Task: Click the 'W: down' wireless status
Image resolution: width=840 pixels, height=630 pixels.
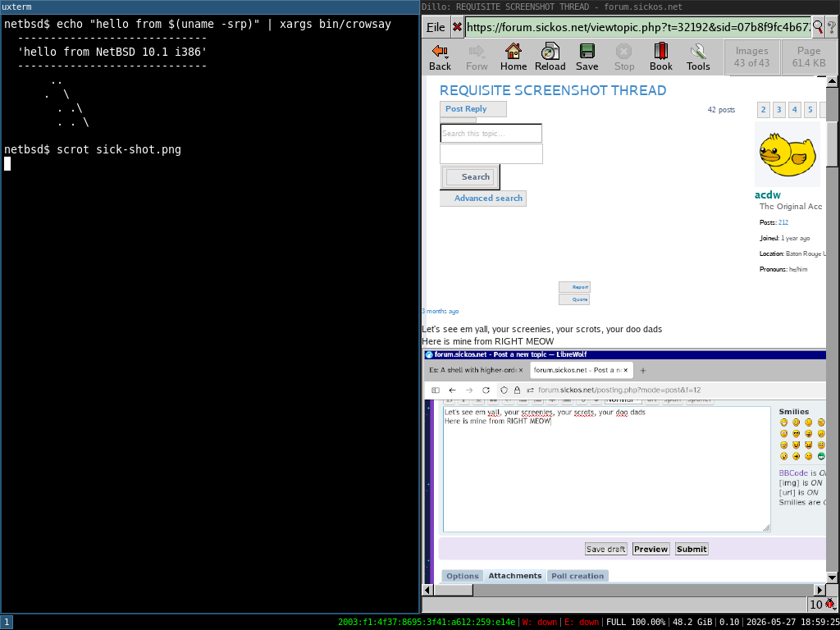Action: [540, 622]
